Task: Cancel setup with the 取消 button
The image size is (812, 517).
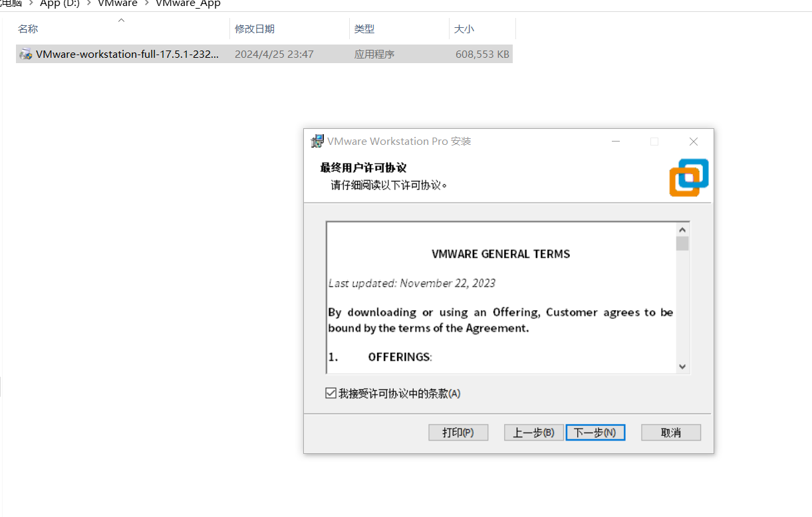Action: pyautogui.click(x=671, y=433)
